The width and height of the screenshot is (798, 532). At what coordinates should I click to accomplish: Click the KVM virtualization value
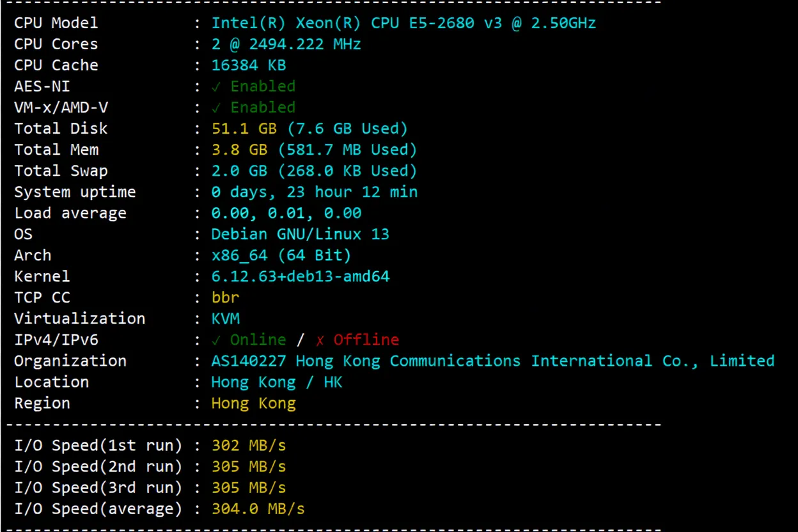(226, 318)
